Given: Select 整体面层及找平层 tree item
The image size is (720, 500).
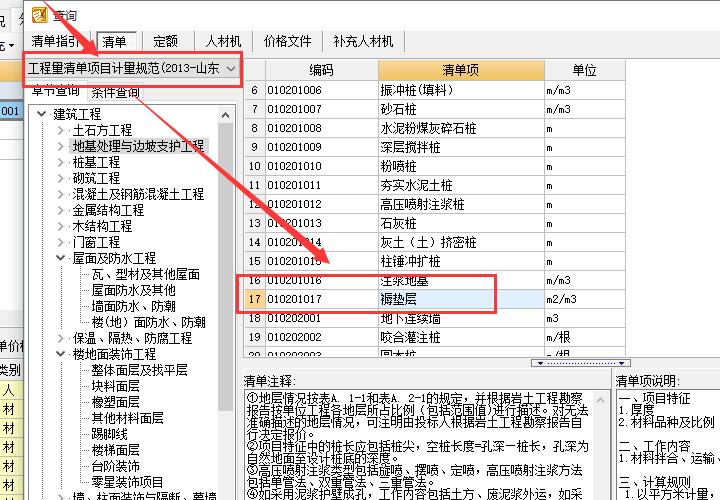Looking at the screenshot, I should point(140,370).
